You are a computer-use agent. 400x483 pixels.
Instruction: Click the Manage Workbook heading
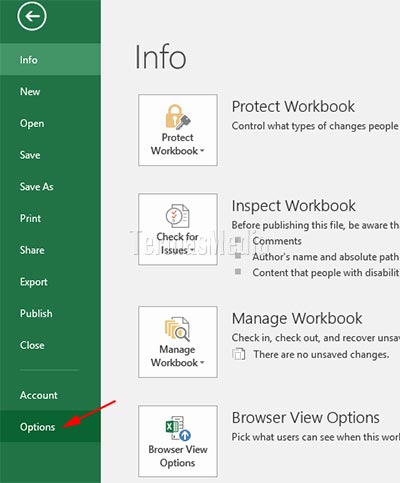297,318
